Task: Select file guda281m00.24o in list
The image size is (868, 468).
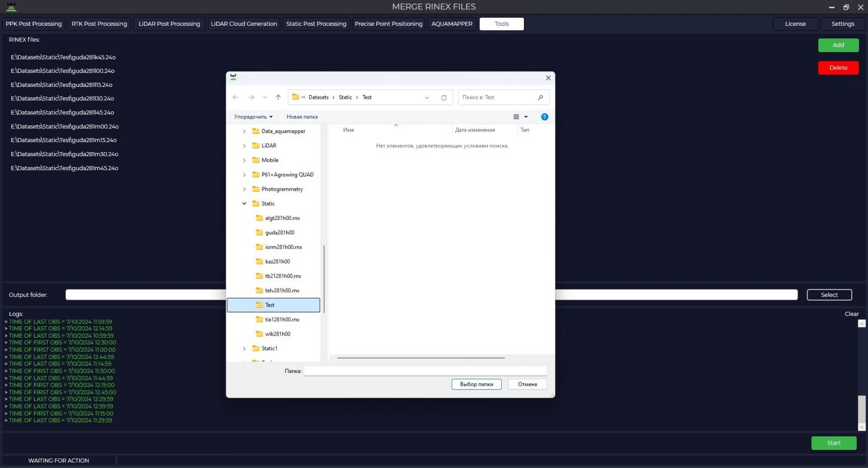Action: point(65,127)
